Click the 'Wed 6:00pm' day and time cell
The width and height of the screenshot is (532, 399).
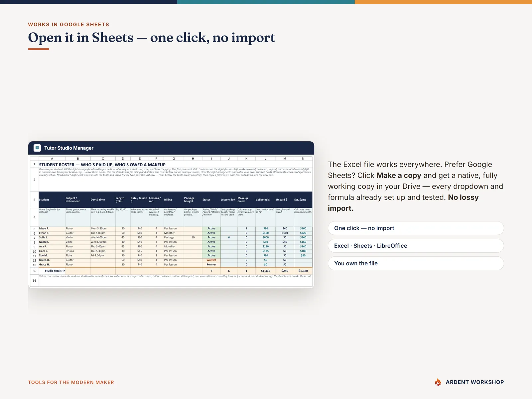pyautogui.click(x=103, y=242)
